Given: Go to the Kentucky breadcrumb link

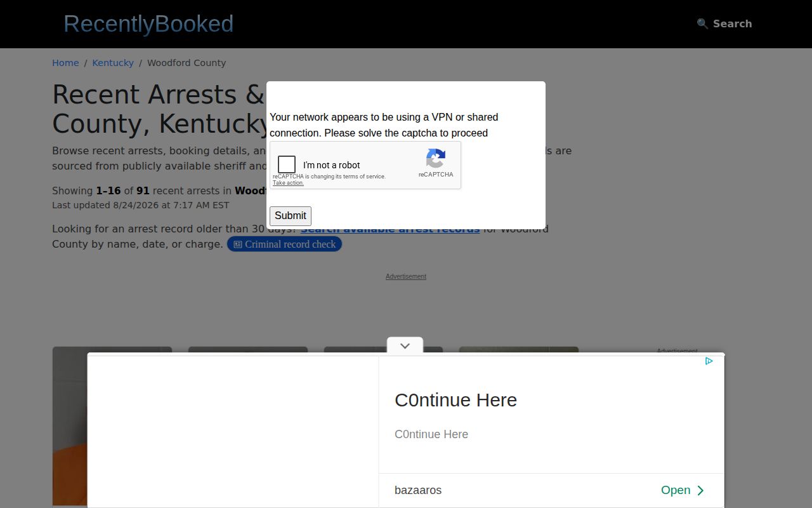Looking at the screenshot, I should 113,63.
